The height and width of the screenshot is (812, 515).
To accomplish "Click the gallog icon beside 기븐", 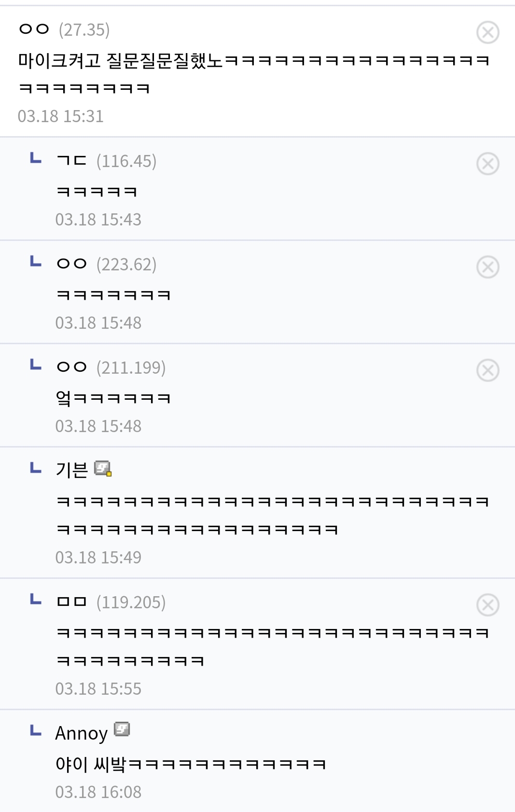I will [x=103, y=468].
